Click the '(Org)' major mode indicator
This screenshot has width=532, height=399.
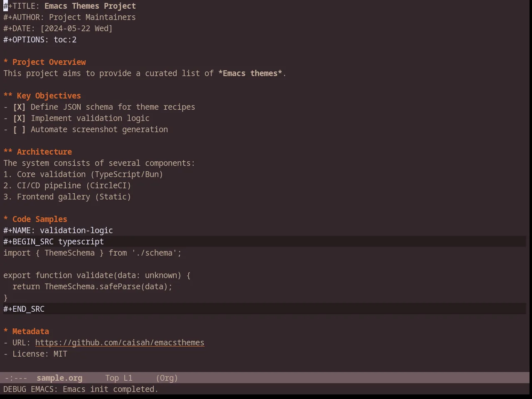pyautogui.click(x=167, y=378)
